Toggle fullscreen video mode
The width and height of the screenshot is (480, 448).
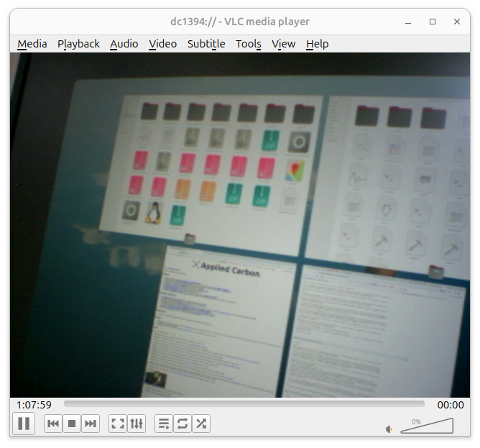[x=118, y=424]
